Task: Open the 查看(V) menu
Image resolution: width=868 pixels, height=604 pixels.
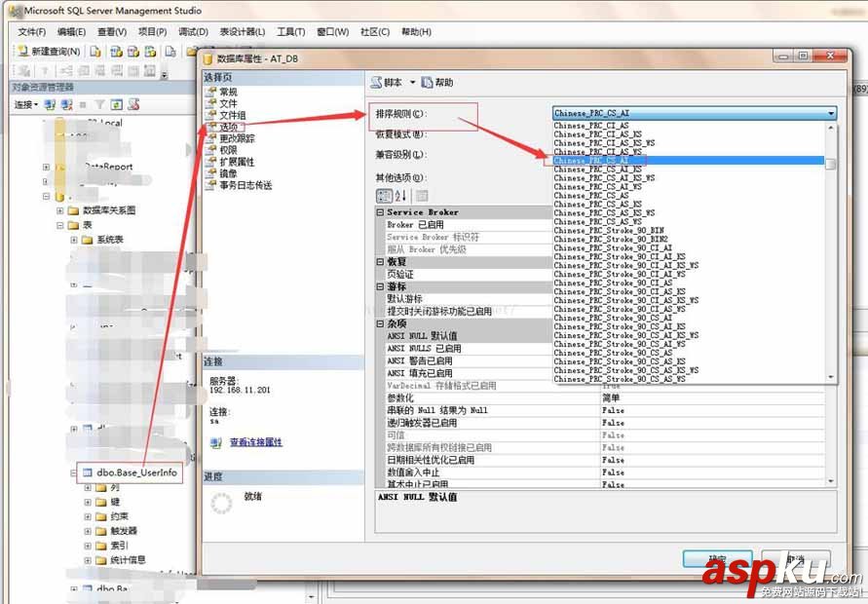Action: click(112, 31)
